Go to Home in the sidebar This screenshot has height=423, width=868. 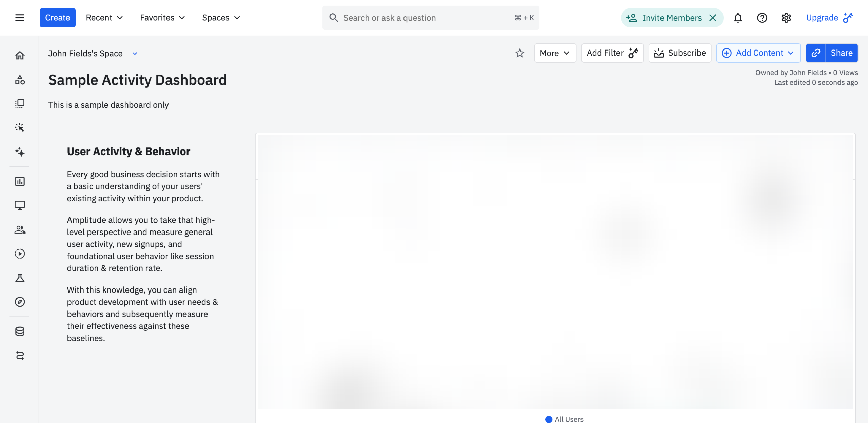coord(20,55)
